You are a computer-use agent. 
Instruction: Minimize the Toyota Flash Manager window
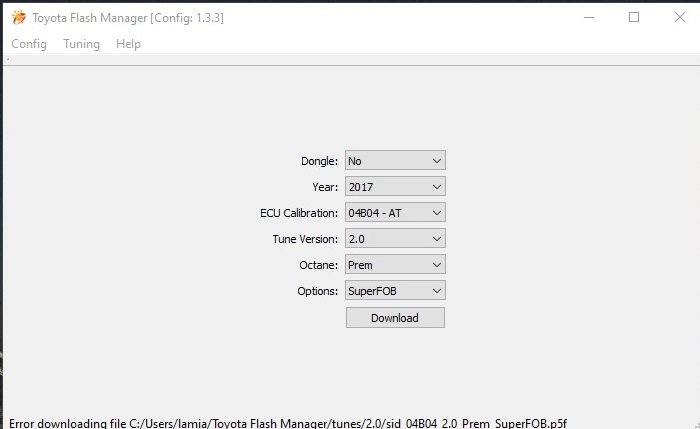tap(589, 17)
